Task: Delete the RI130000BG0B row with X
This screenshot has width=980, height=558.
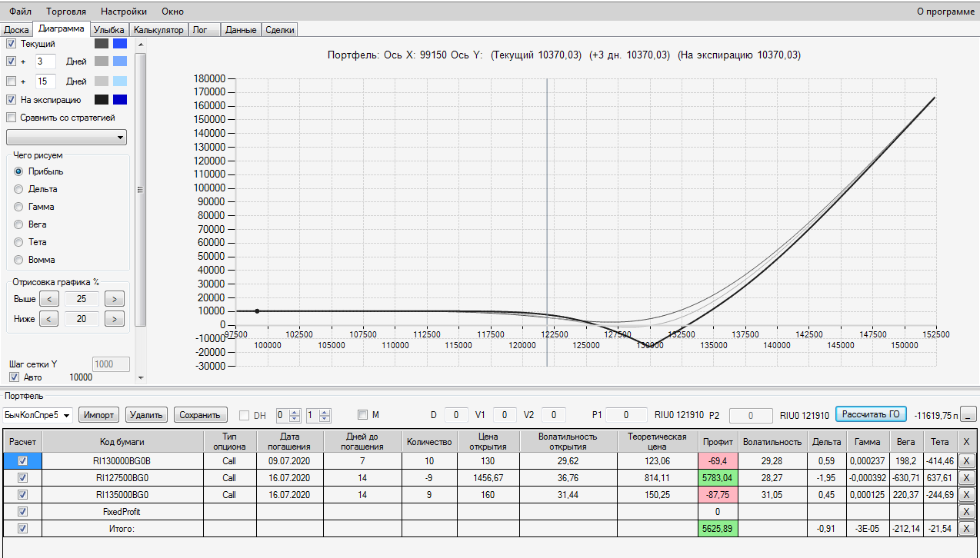Action: point(967,460)
